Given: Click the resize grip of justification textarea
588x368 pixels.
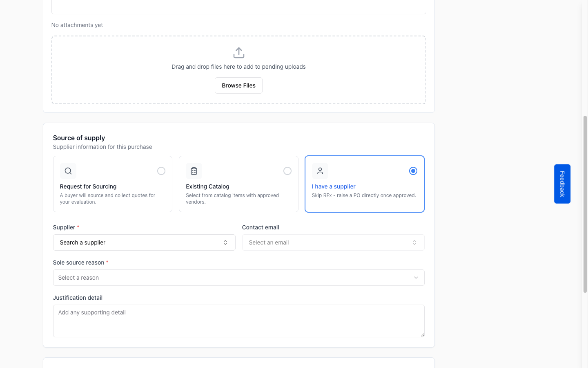Looking at the screenshot, I should [422, 334].
